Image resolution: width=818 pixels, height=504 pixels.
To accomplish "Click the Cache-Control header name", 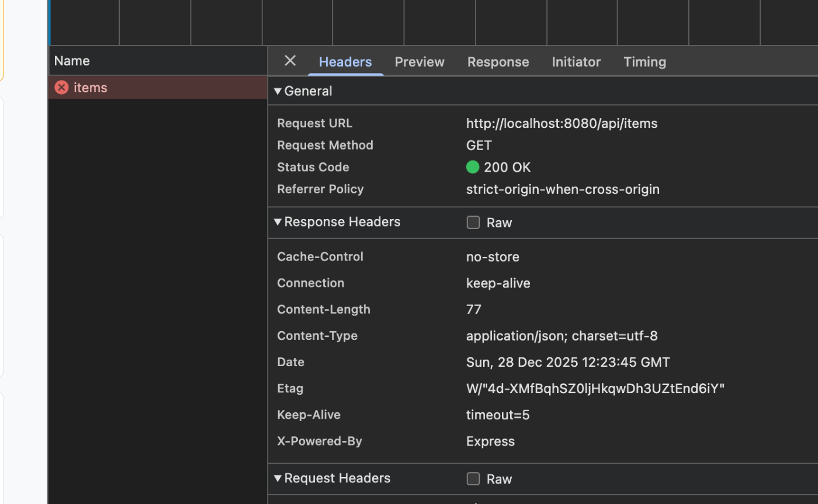I will pos(320,256).
